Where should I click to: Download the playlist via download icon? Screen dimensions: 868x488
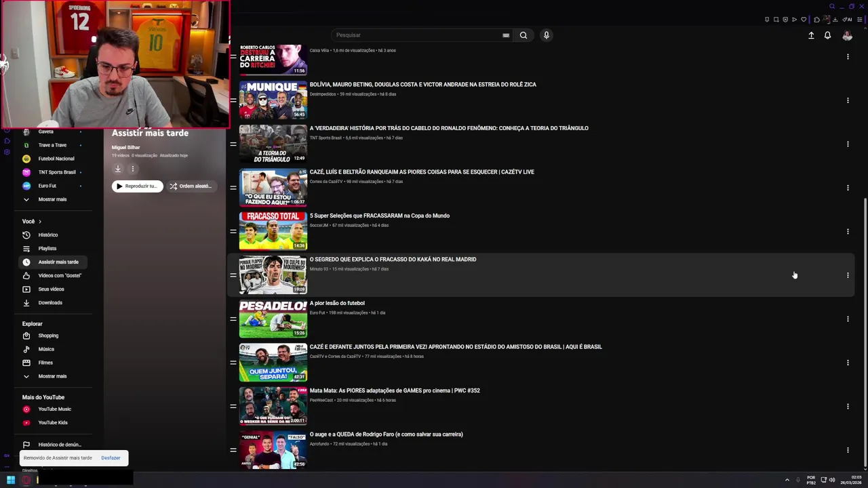coord(117,169)
